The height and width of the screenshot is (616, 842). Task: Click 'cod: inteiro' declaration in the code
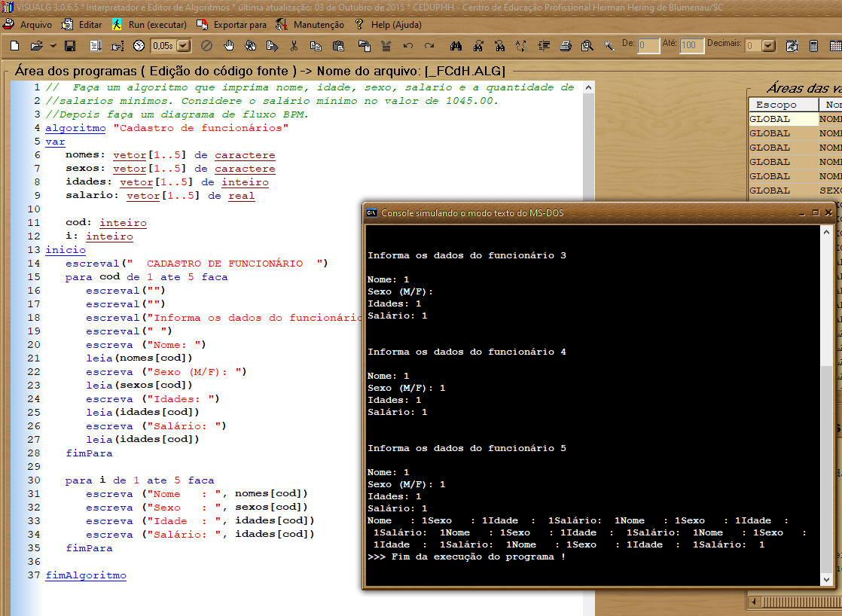tap(106, 222)
